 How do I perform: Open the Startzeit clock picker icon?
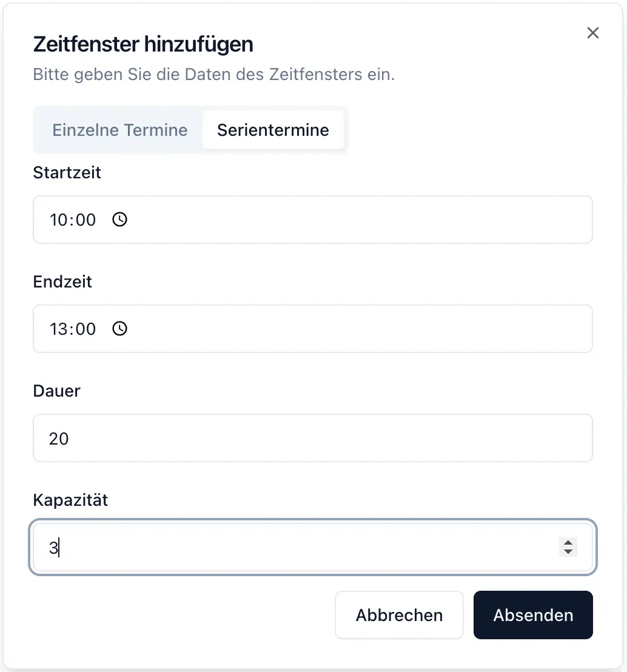(120, 220)
